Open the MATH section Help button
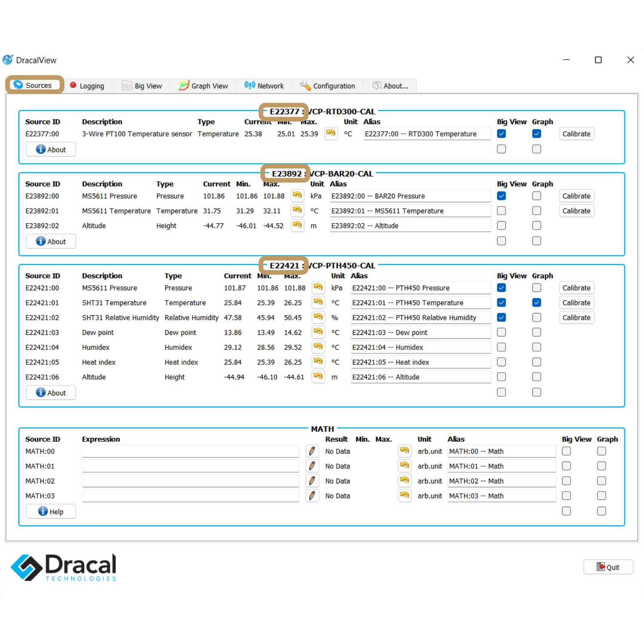 [x=51, y=511]
